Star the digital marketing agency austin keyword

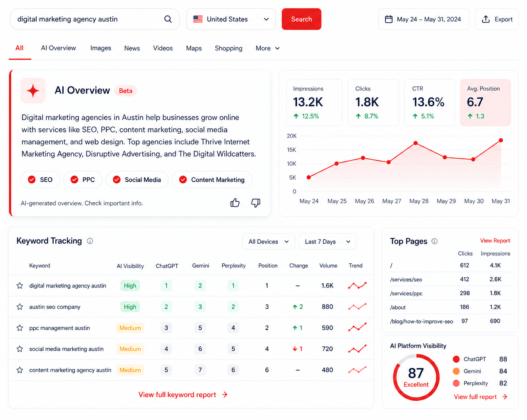20,285
